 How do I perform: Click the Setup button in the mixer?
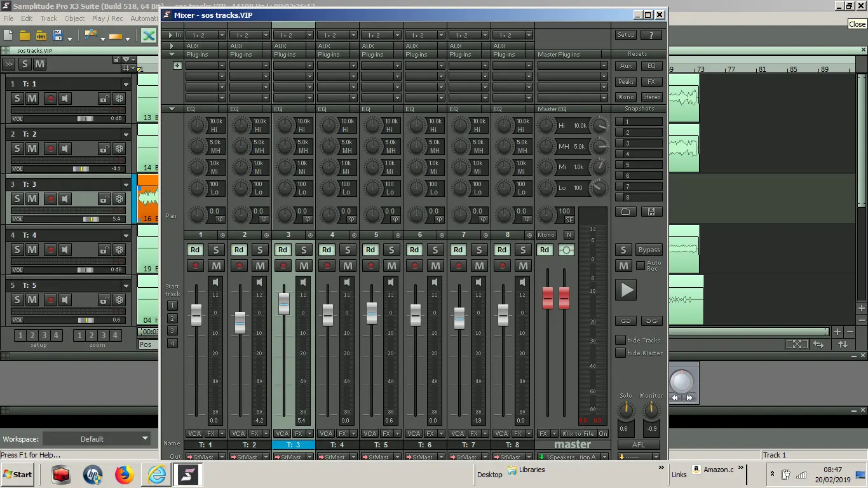(625, 35)
